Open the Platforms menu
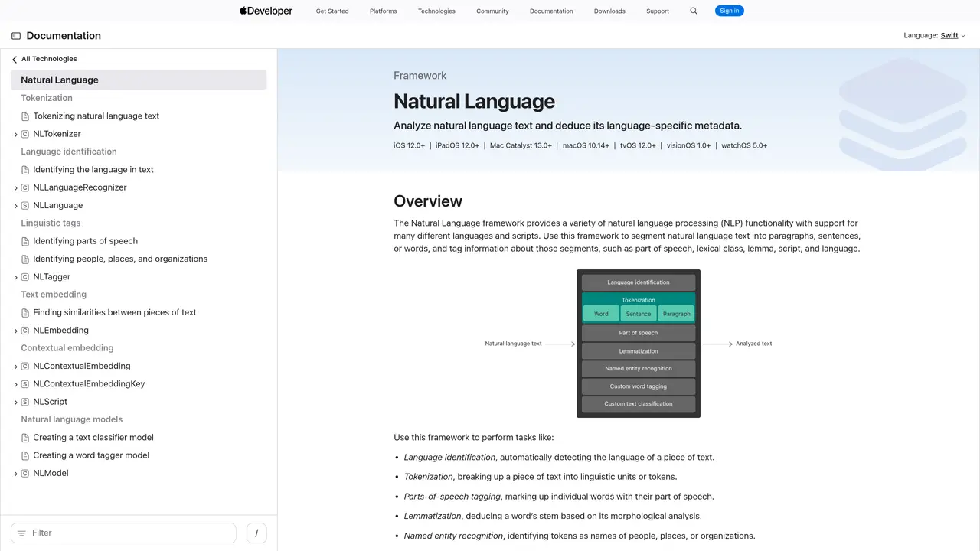 383,11
